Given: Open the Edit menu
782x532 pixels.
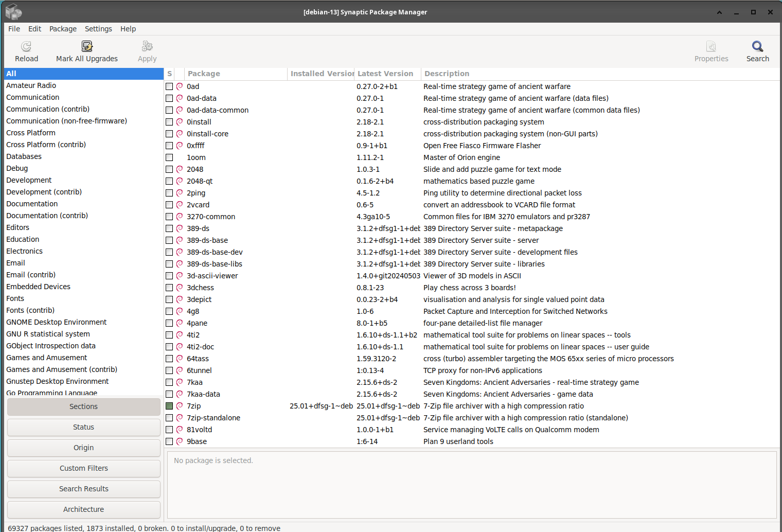Looking at the screenshot, I should coord(34,29).
